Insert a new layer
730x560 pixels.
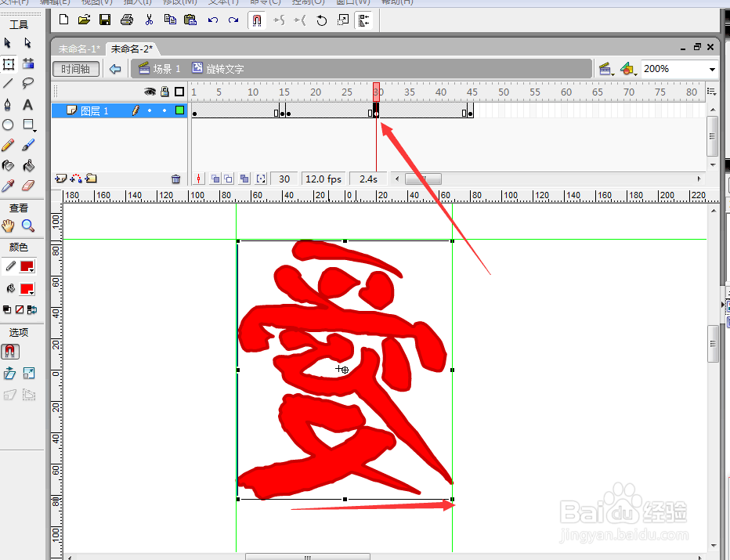(60, 179)
